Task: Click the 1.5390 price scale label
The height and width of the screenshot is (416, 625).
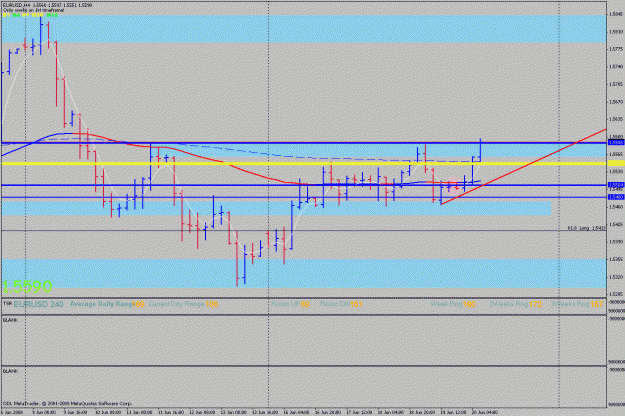Action: tap(616, 241)
